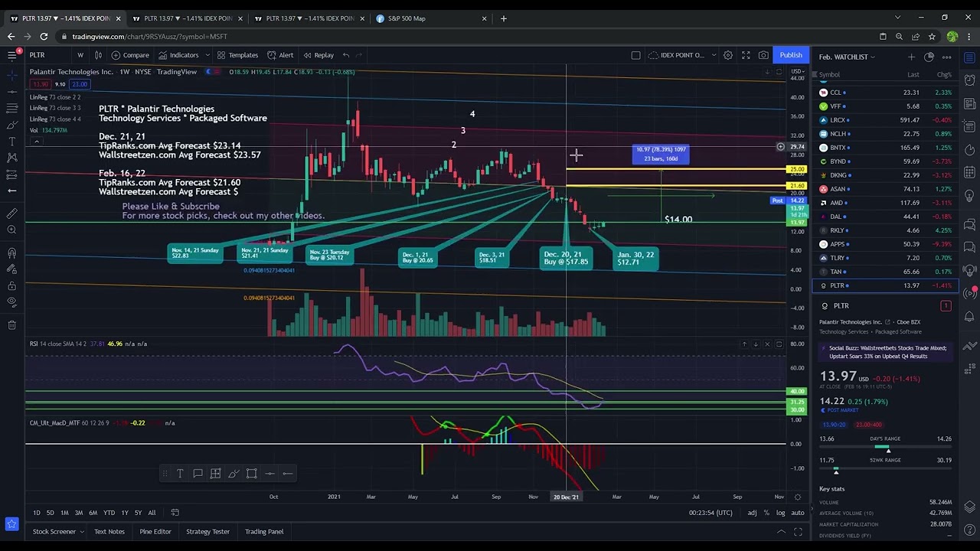
Task: Show All time range
Action: coord(152,513)
